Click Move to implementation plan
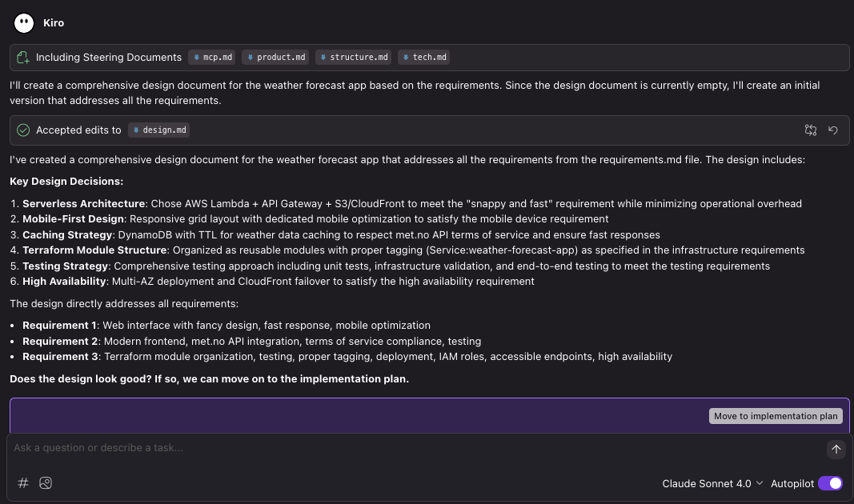The width and height of the screenshot is (854, 504). click(775, 415)
